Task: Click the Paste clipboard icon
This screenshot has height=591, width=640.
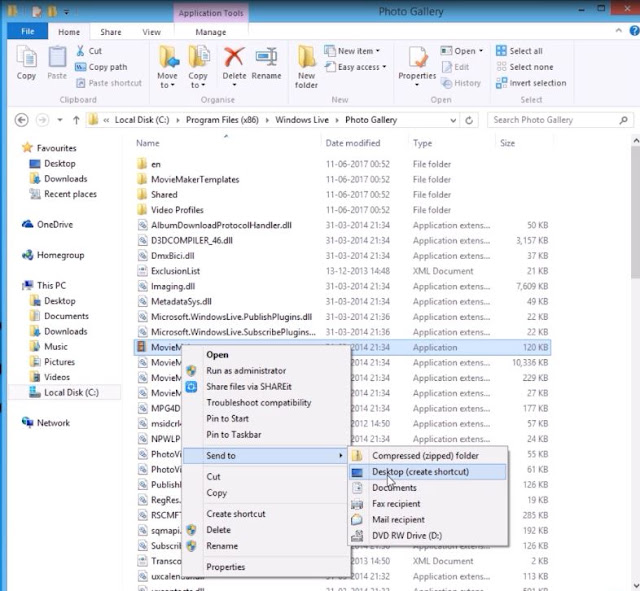Action: coord(57,62)
